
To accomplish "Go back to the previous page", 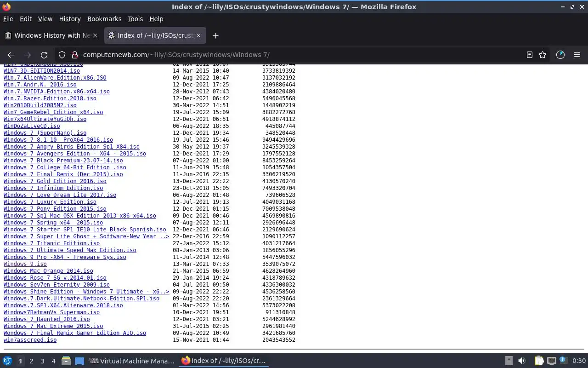I will 11,55.
